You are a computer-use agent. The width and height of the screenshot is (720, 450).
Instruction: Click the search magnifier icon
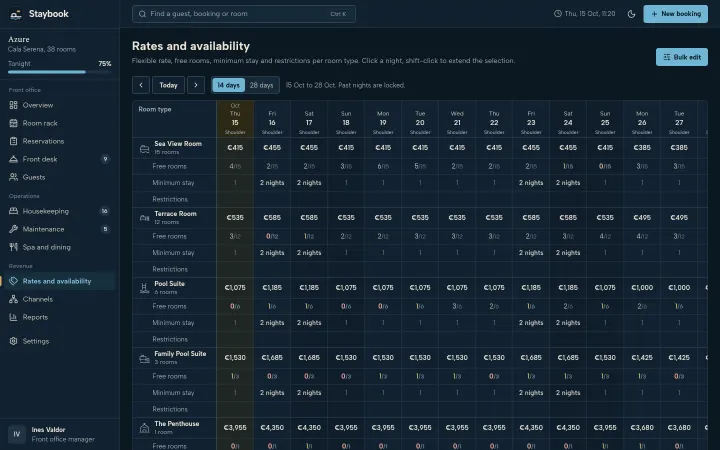coord(142,14)
